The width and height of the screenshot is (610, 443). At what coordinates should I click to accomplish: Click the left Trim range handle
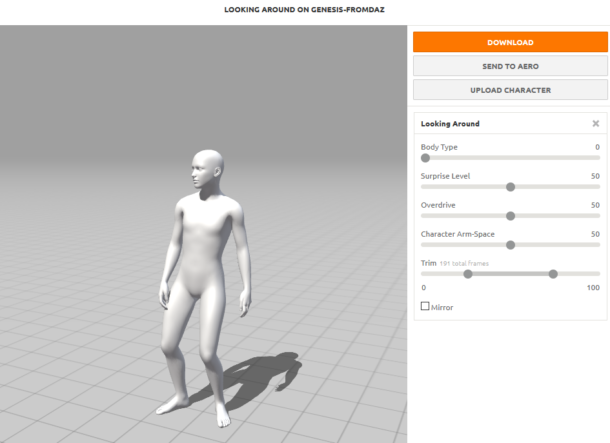pos(468,274)
